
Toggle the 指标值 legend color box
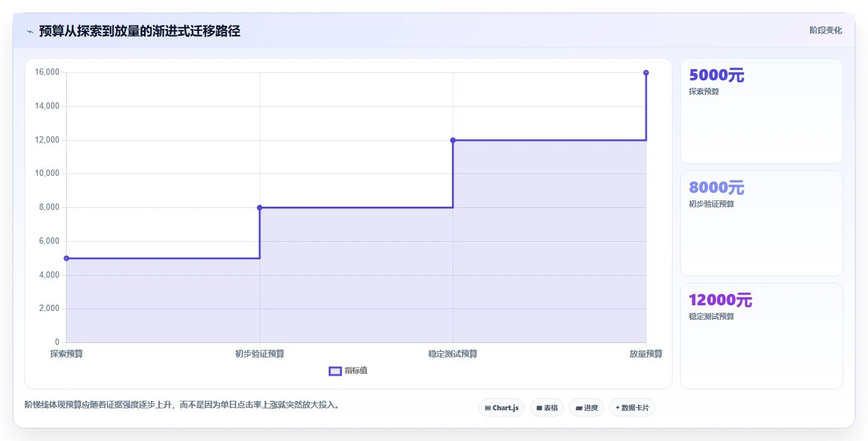click(335, 371)
